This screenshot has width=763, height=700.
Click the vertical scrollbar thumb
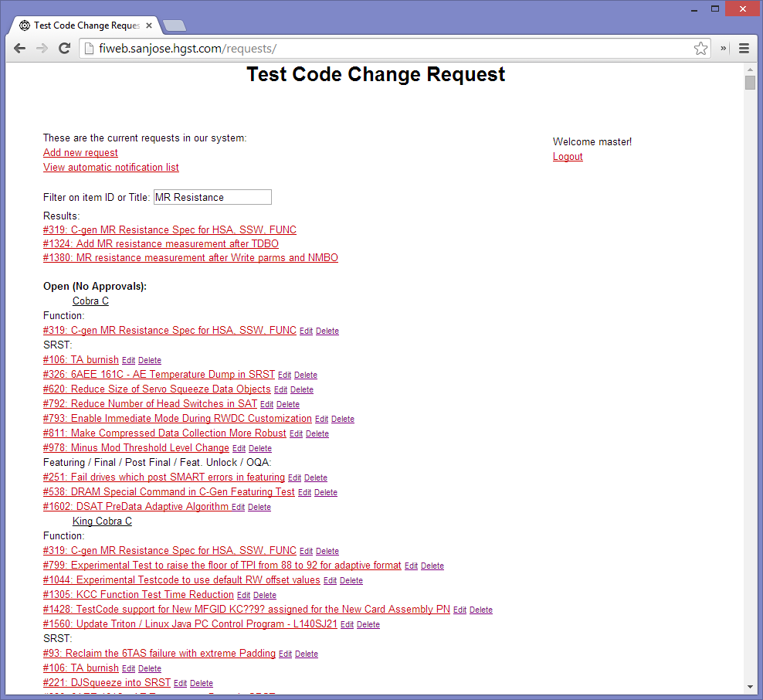750,83
